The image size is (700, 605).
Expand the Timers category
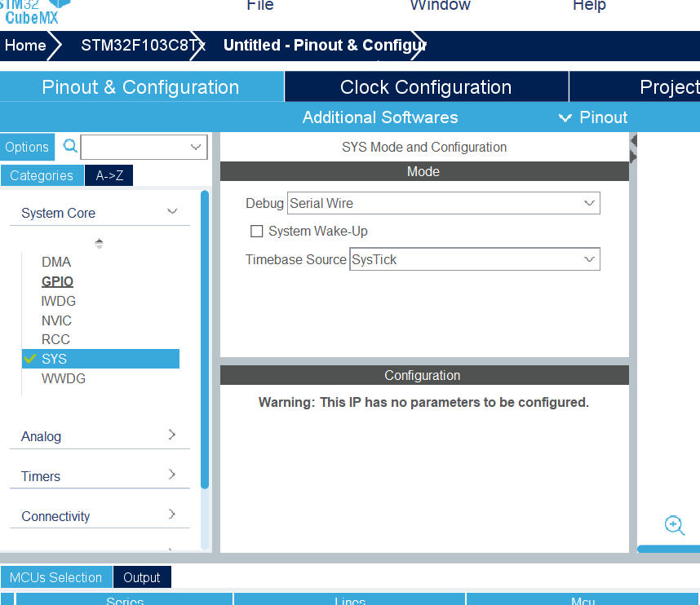[172, 475]
